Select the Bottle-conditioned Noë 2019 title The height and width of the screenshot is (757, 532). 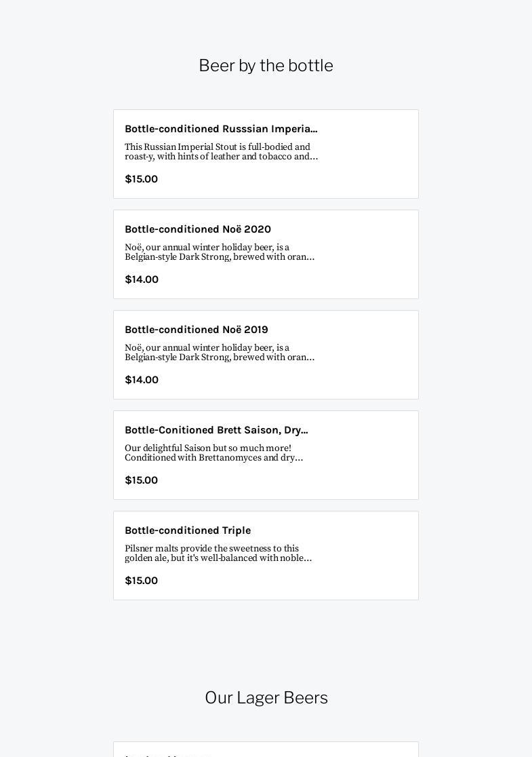[x=197, y=330]
